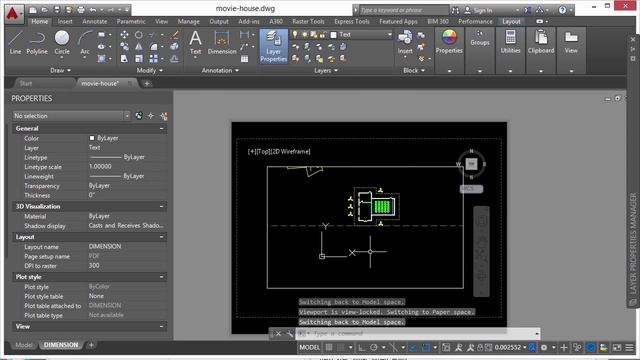Open the Annotate ribbon tab
The width and height of the screenshot is (640, 360).
tap(95, 21)
